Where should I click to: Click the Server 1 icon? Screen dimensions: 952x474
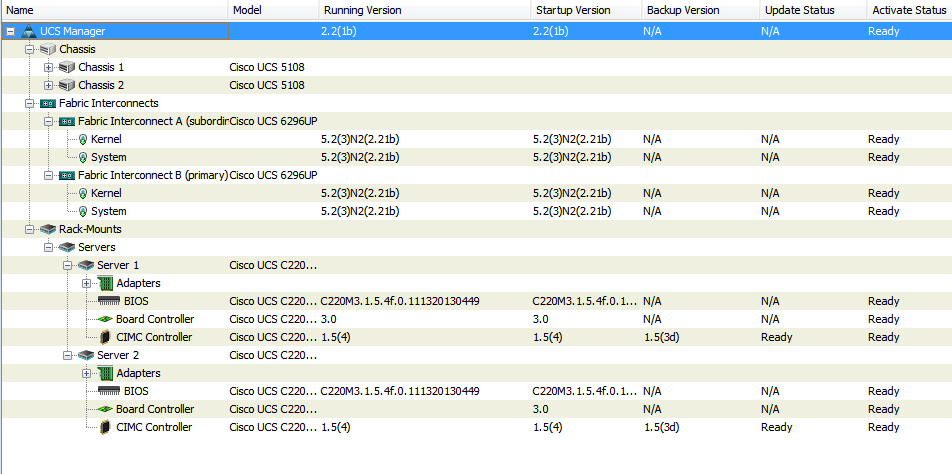pos(86,265)
